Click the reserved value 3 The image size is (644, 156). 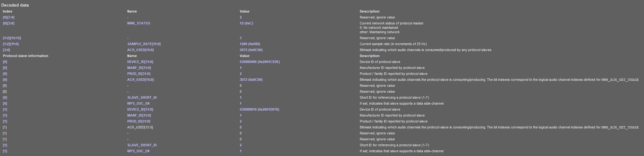tap(241, 38)
